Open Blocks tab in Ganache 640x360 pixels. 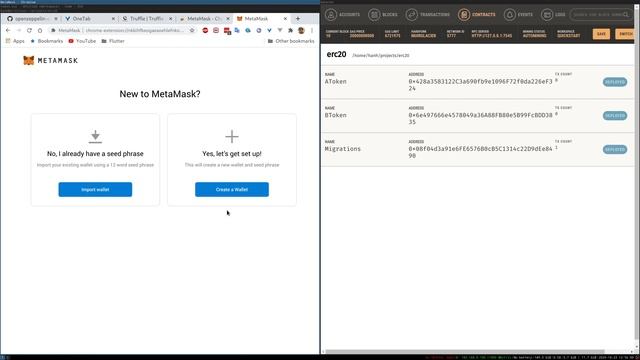(x=382, y=15)
